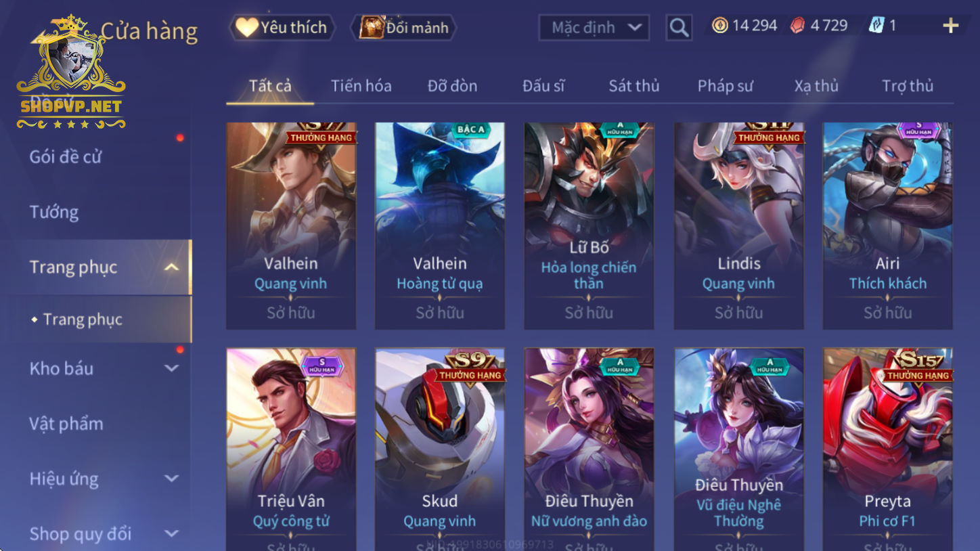Open Gói đề cử in sidebar
Viewport: 980px width, 551px height.
(x=65, y=157)
